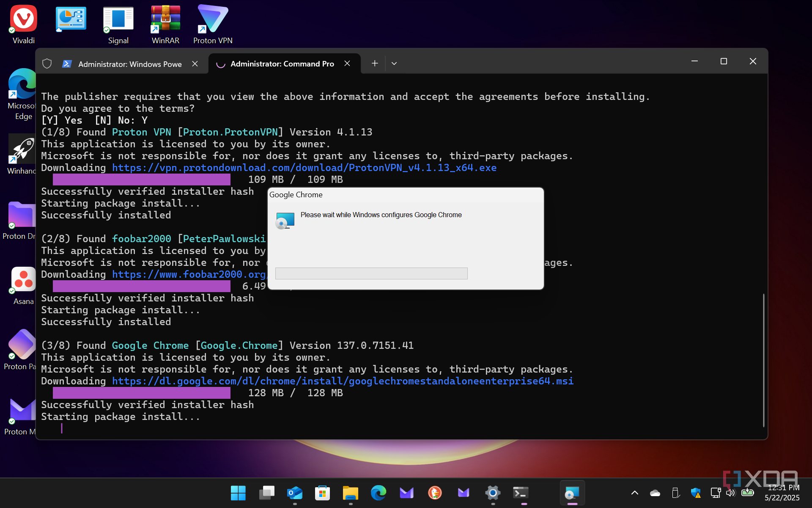Click the ProtonVPN download URL link

tap(304, 168)
